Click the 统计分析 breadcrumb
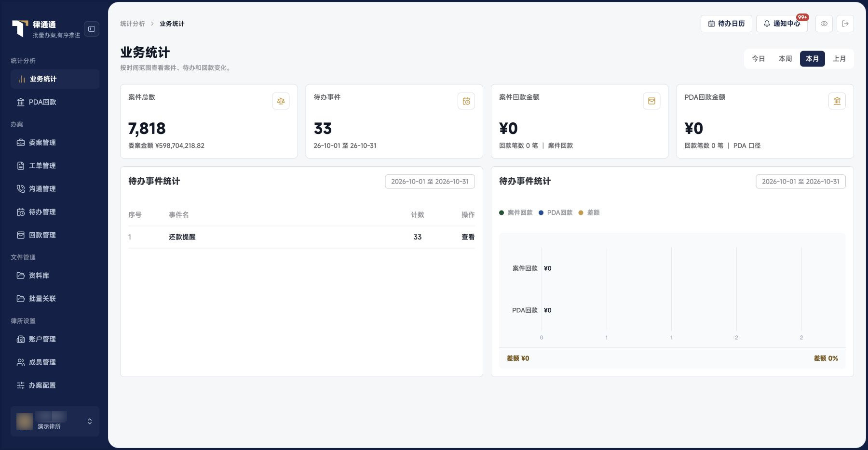The image size is (868, 450). tap(133, 24)
